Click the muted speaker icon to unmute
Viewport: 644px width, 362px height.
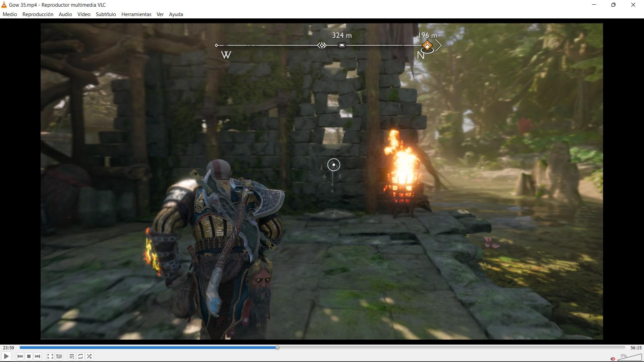pyautogui.click(x=613, y=359)
